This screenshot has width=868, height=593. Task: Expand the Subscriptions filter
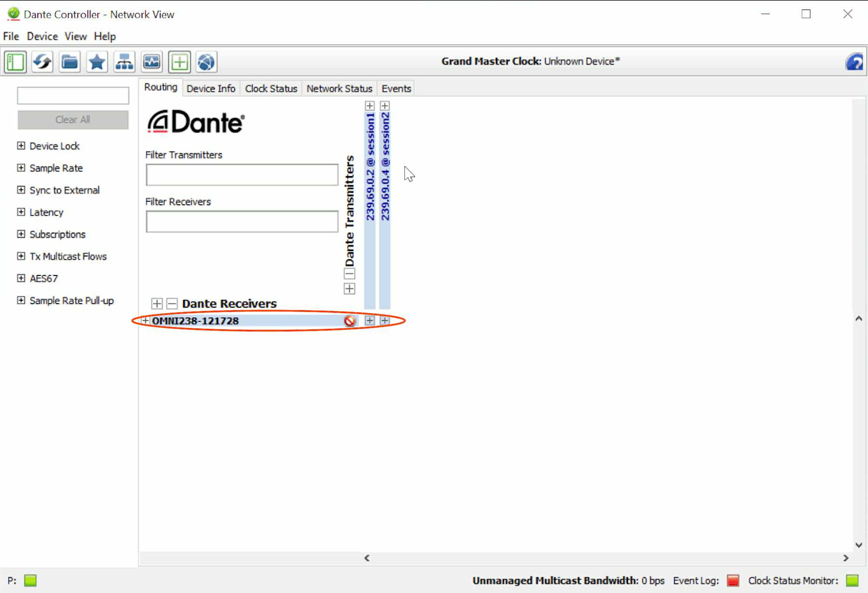coord(21,234)
